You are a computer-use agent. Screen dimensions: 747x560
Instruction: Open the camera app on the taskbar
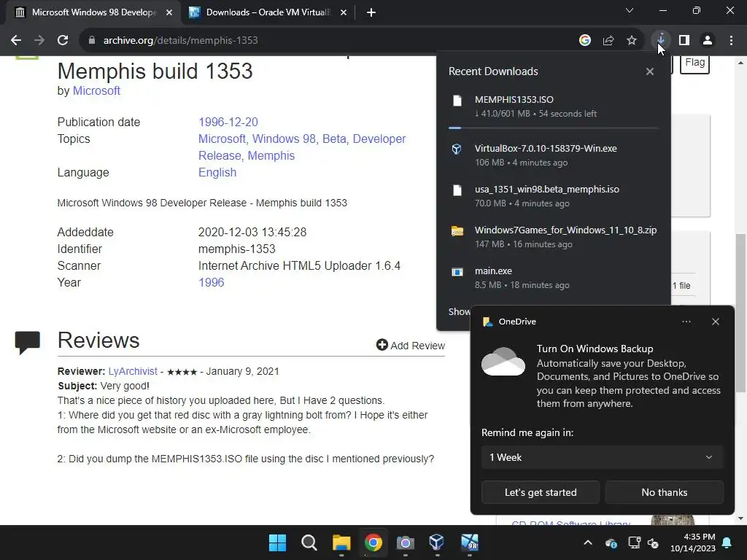405,542
